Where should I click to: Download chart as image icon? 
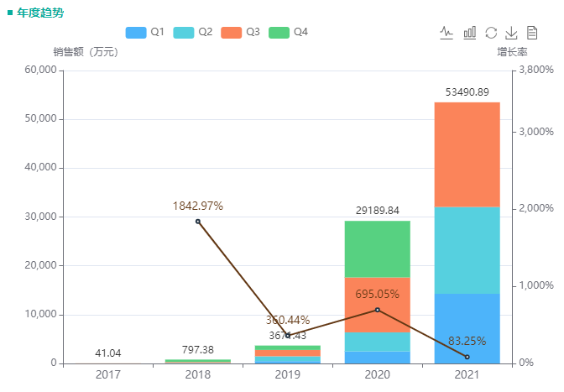(x=511, y=33)
